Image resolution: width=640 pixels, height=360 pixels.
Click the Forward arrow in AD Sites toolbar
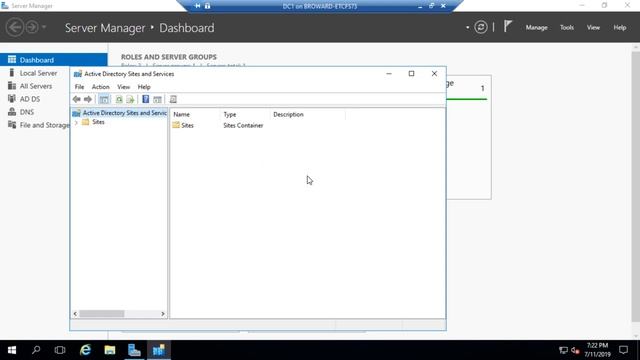pyautogui.click(x=88, y=99)
